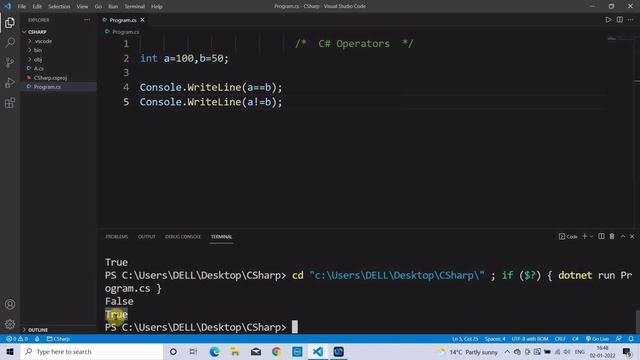Switch to the Output panel tab
Screen dimensions: 640x360
(x=147, y=237)
